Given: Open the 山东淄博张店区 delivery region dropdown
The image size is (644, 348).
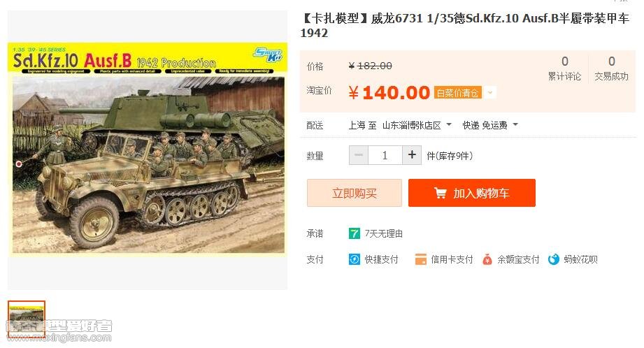Looking at the screenshot, I should click(x=417, y=125).
